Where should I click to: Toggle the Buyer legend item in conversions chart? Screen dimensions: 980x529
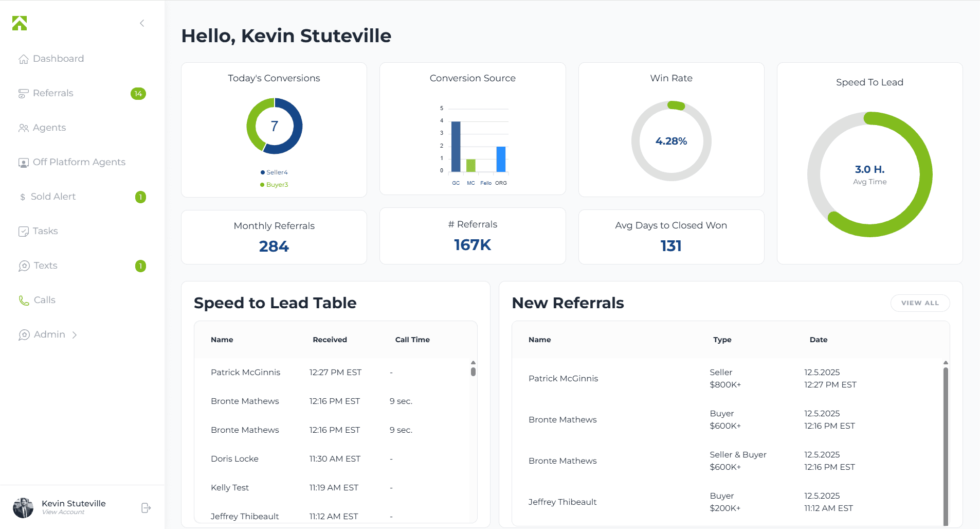[x=274, y=185]
